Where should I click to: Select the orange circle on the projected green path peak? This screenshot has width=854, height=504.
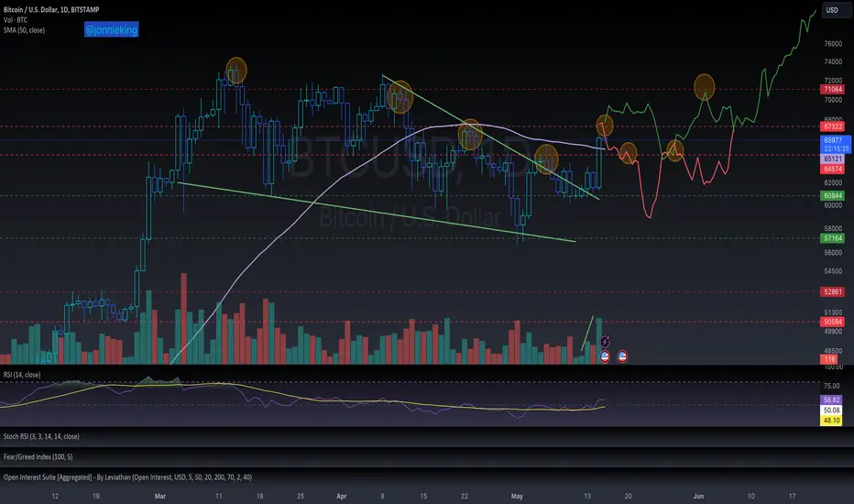[705, 87]
